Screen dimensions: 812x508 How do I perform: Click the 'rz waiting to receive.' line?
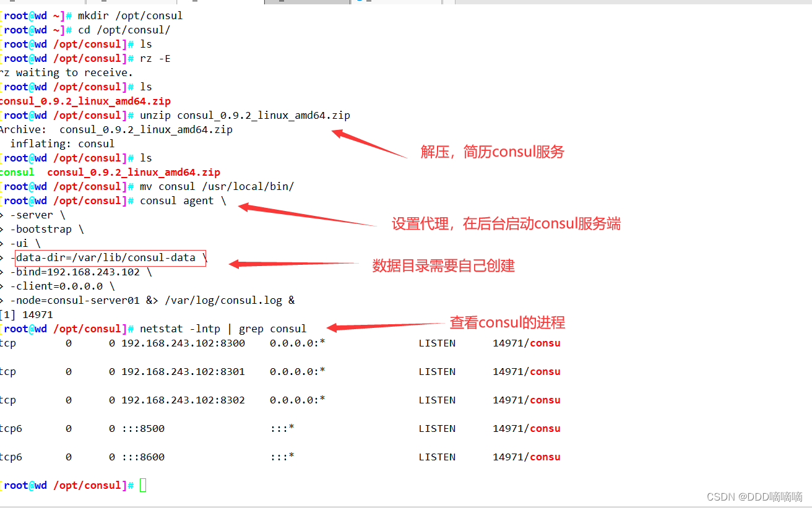[x=66, y=72]
